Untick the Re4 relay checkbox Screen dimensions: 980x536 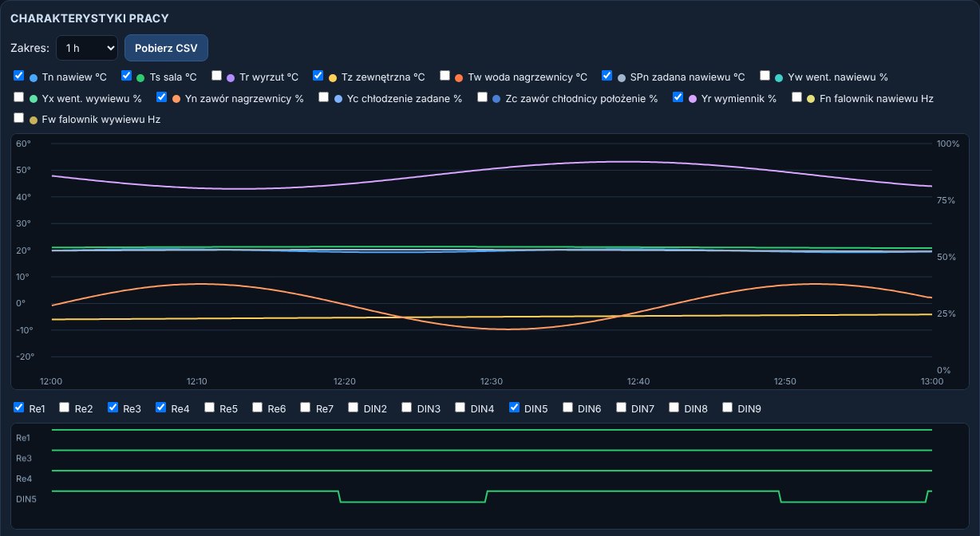(160, 408)
